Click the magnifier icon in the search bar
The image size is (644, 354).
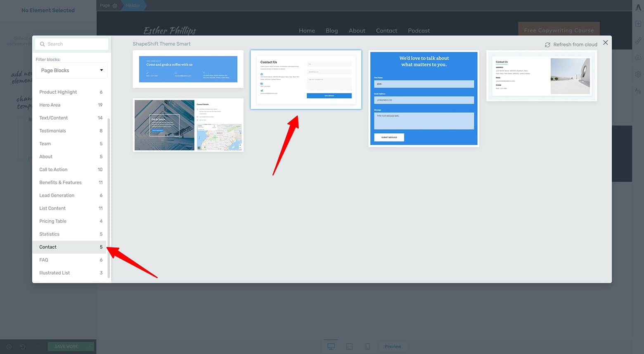click(43, 44)
